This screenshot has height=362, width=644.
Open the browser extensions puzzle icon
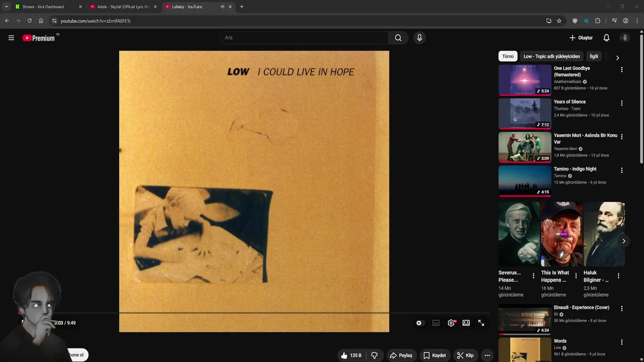pyautogui.click(x=598, y=21)
